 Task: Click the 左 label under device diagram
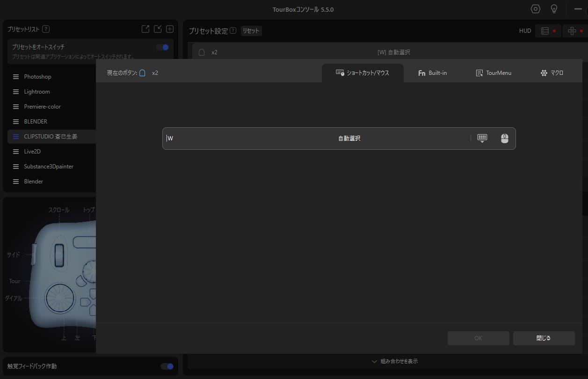[x=78, y=338]
